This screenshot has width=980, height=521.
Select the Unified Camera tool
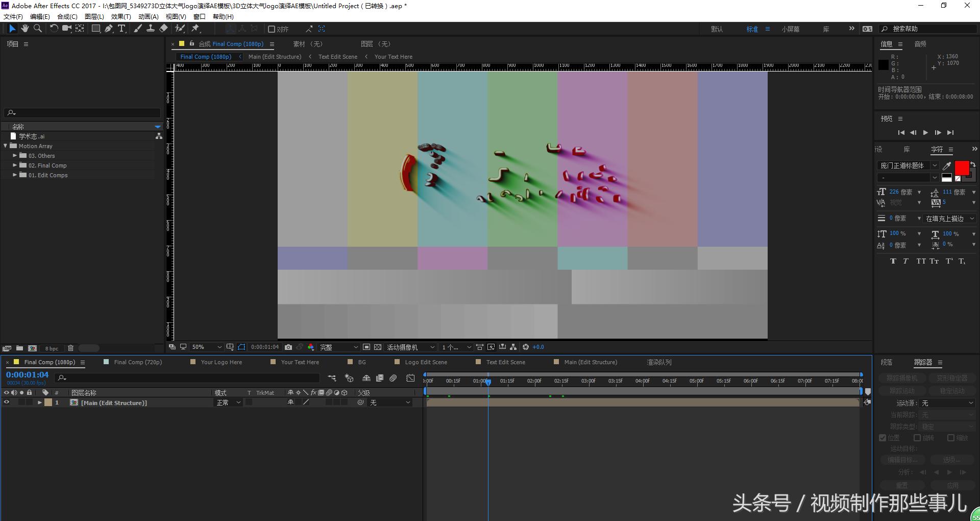(67, 29)
